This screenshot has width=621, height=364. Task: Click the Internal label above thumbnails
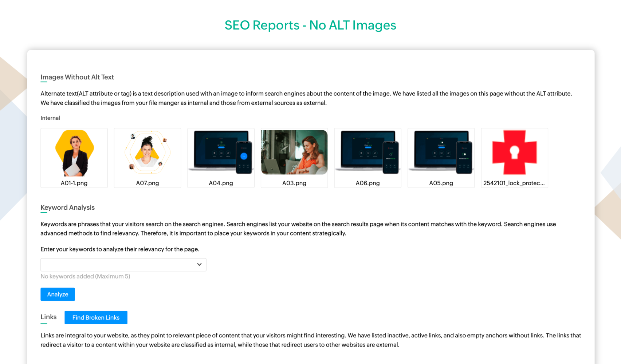(x=50, y=118)
